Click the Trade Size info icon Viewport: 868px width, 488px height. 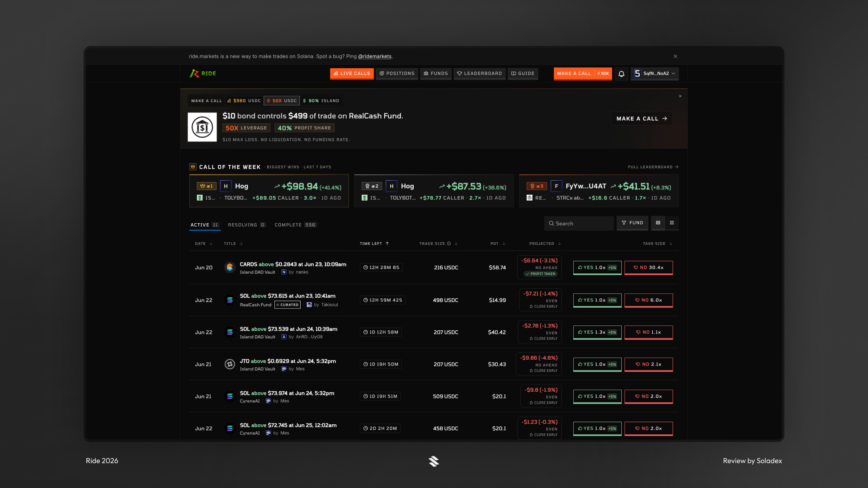coord(449,244)
